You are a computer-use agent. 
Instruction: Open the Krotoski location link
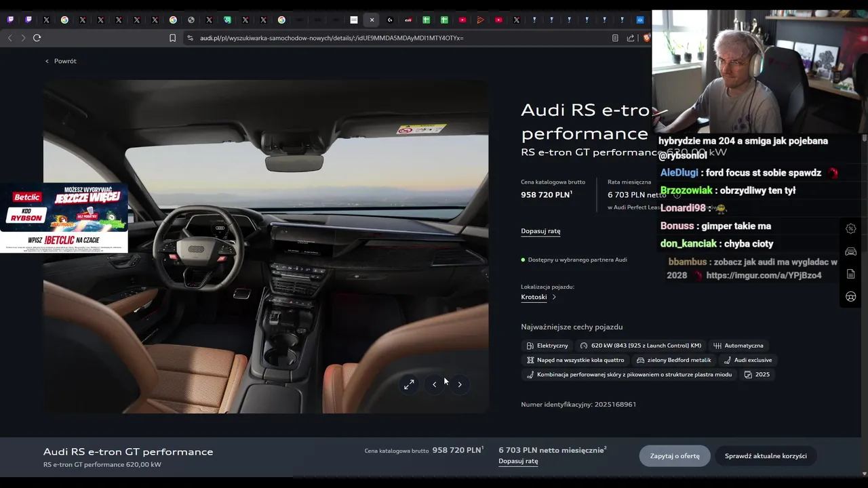pos(534,297)
